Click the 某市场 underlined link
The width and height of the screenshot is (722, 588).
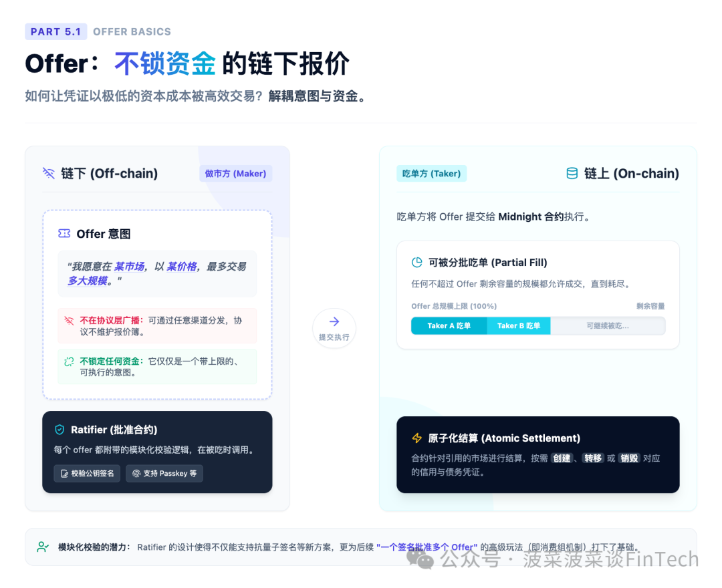pyautogui.click(x=130, y=267)
